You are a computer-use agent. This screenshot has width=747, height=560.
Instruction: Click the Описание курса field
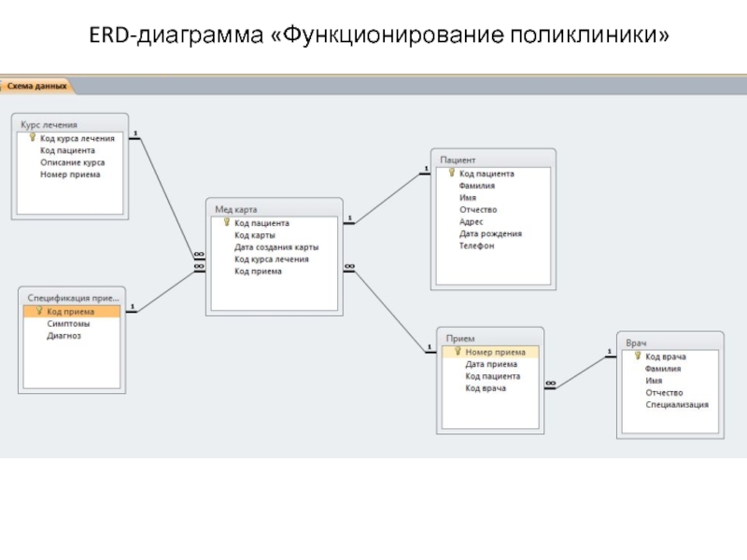[72, 161]
